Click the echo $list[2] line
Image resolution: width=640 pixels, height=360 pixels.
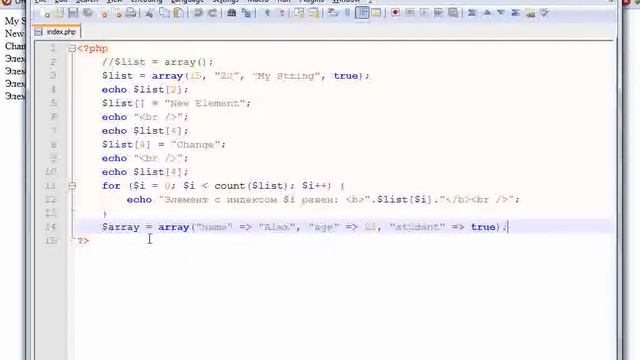[x=145, y=89]
